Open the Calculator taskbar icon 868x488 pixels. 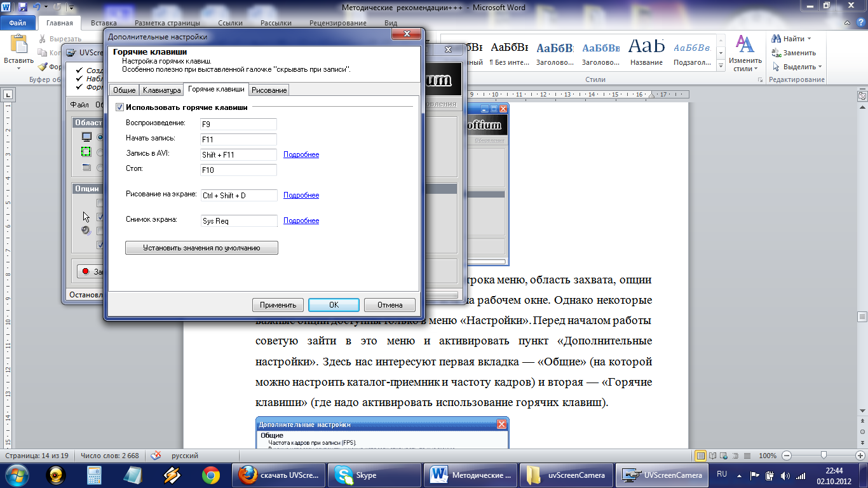tap(95, 475)
